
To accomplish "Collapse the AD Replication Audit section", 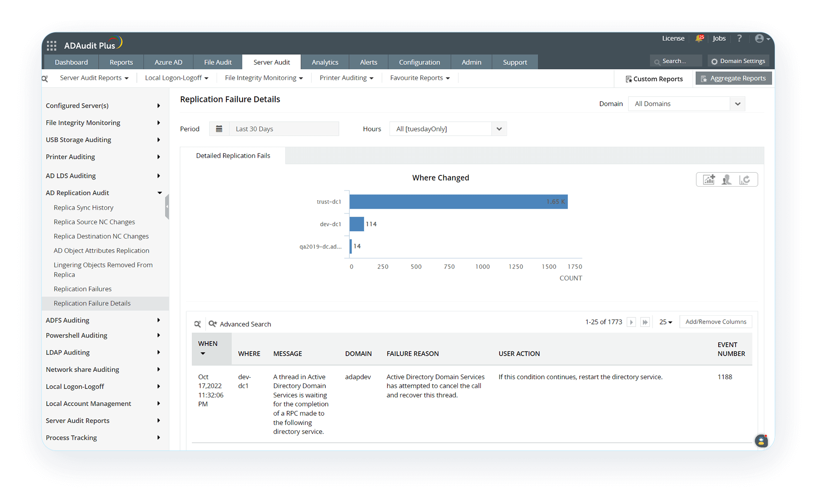I will (159, 193).
